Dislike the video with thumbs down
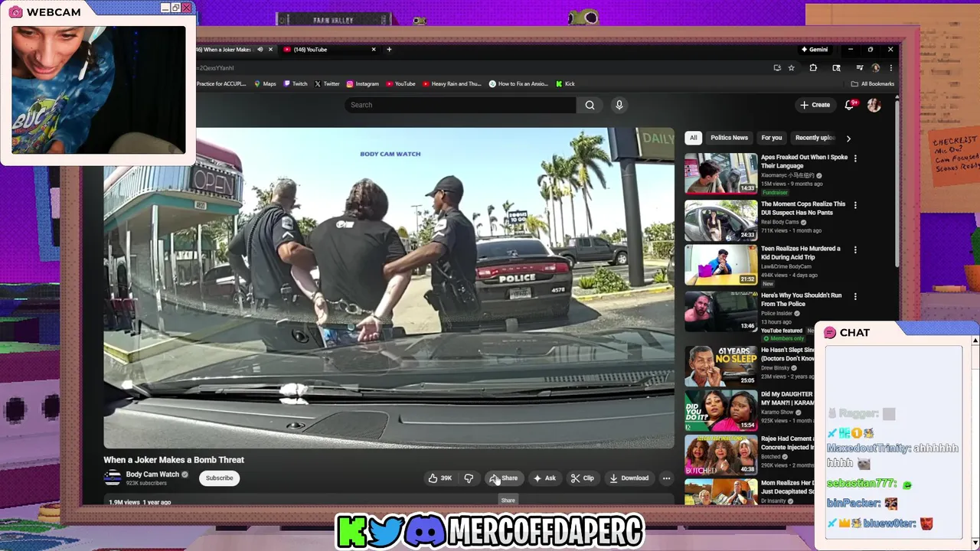The image size is (980, 551). tap(469, 478)
